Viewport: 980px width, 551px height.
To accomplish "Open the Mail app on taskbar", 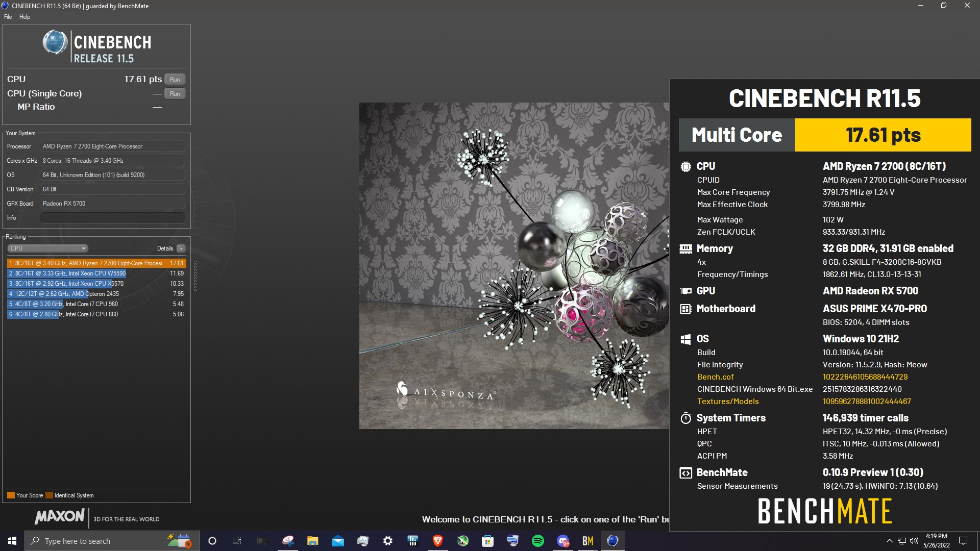I will coord(337,541).
